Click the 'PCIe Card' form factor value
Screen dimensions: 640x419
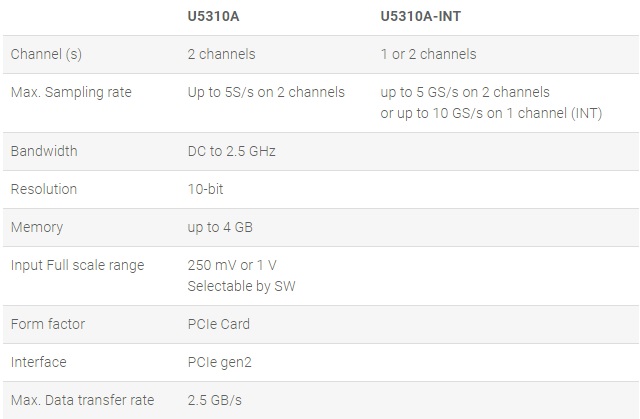click(219, 324)
